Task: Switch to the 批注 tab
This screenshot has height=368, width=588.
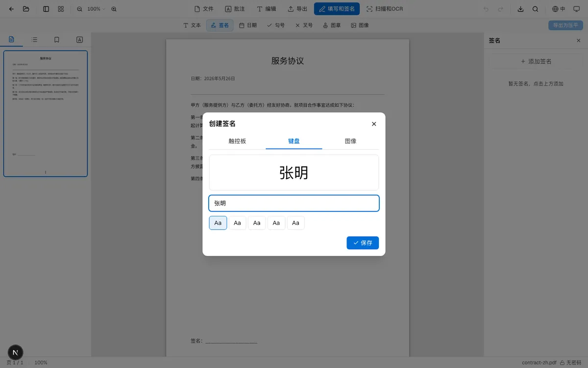Action: (x=235, y=9)
